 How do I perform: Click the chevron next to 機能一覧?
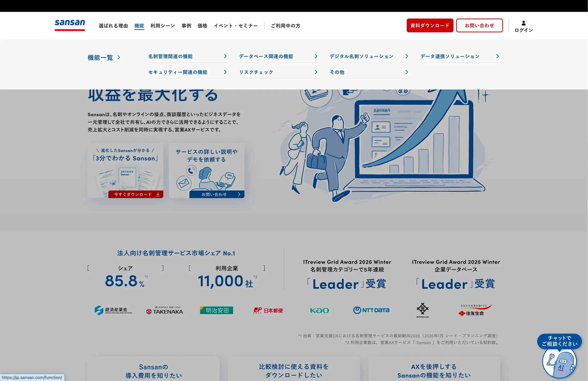click(119, 58)
